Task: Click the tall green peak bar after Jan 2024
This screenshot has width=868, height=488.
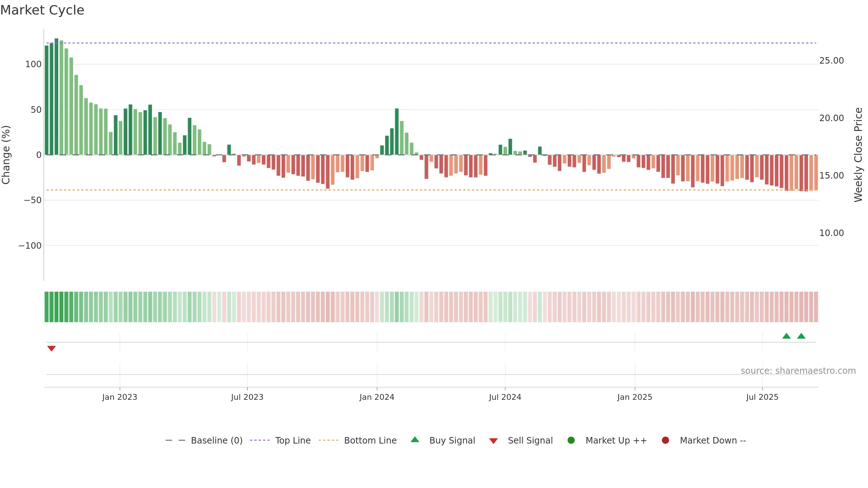Action: click(397, 132)
